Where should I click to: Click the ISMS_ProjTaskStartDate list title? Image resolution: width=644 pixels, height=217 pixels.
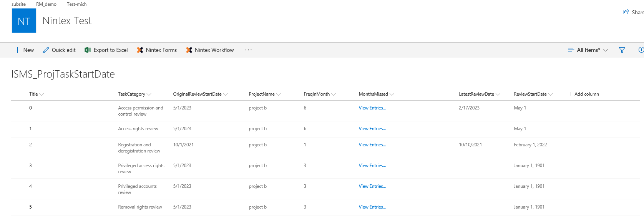pyautogui.click(x=63, y=74)
